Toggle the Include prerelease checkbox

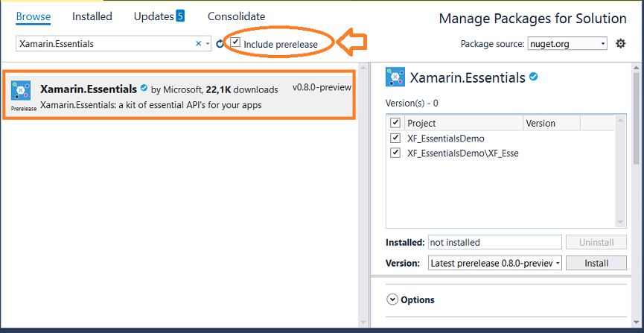(x=235, y=42)
